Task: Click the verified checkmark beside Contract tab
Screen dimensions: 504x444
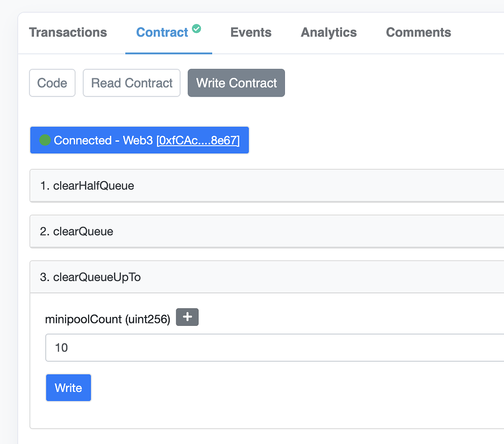Action: click(196, 29)
